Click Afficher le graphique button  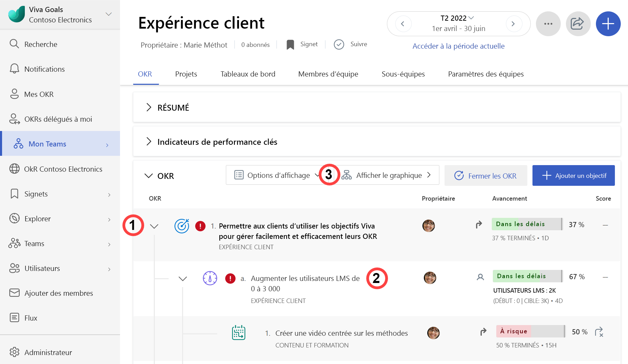click(x=386, y=175)
